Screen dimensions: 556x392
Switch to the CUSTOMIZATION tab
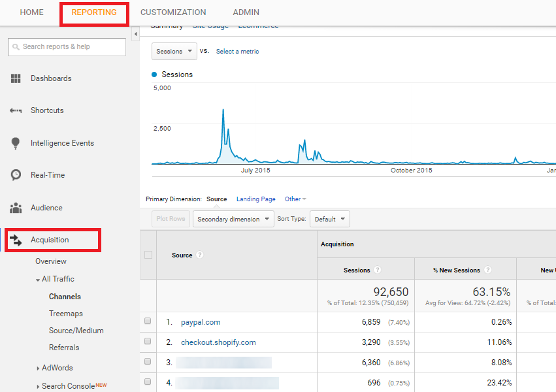click(x=173, y=12)
